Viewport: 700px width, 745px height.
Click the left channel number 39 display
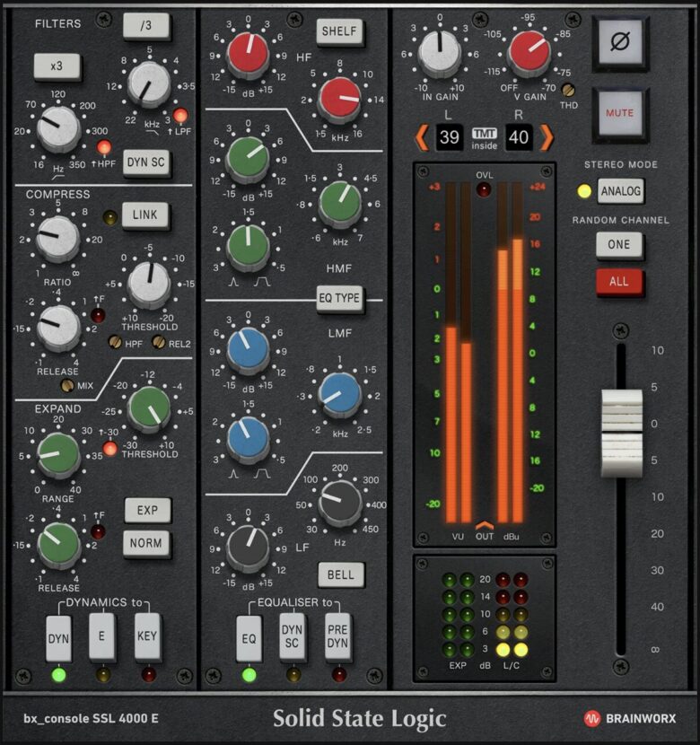click(450, 136)
